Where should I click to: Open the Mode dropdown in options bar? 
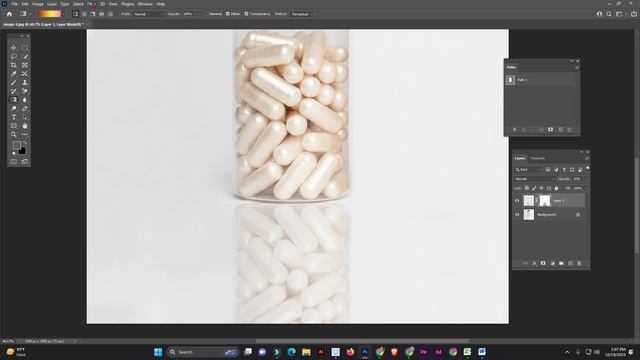coord(148,14)
